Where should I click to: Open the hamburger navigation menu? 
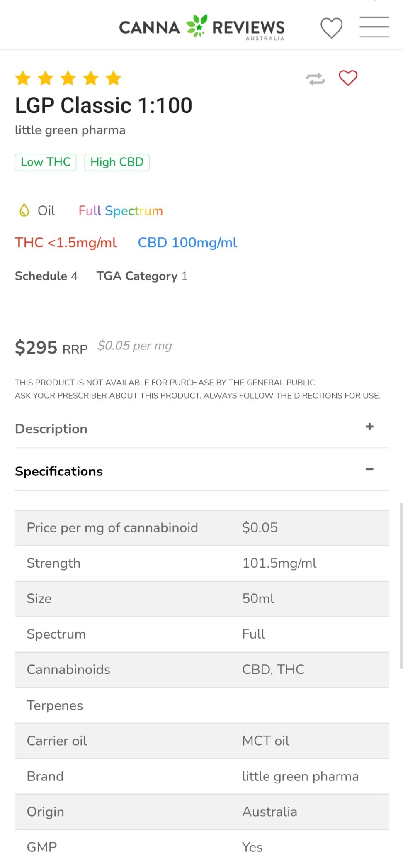374,27
